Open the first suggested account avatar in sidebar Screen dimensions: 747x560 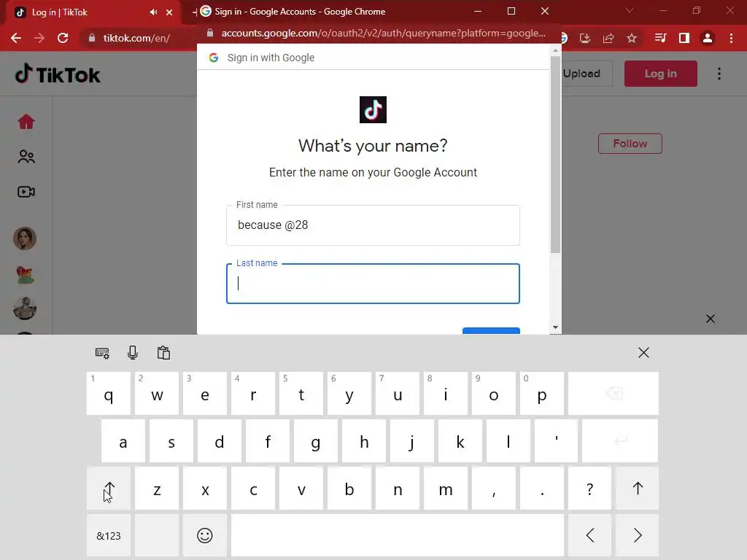(x=25, y=238)
